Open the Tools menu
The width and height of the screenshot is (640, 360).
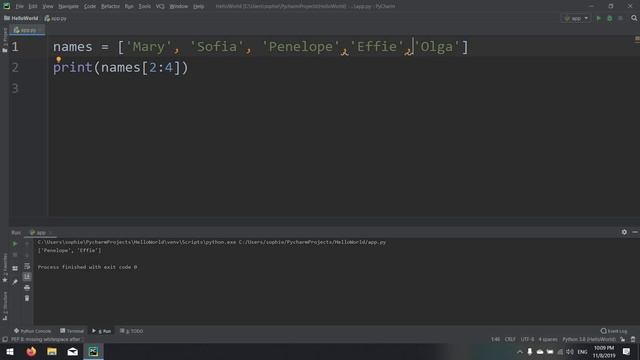click(x=144, y=7)
